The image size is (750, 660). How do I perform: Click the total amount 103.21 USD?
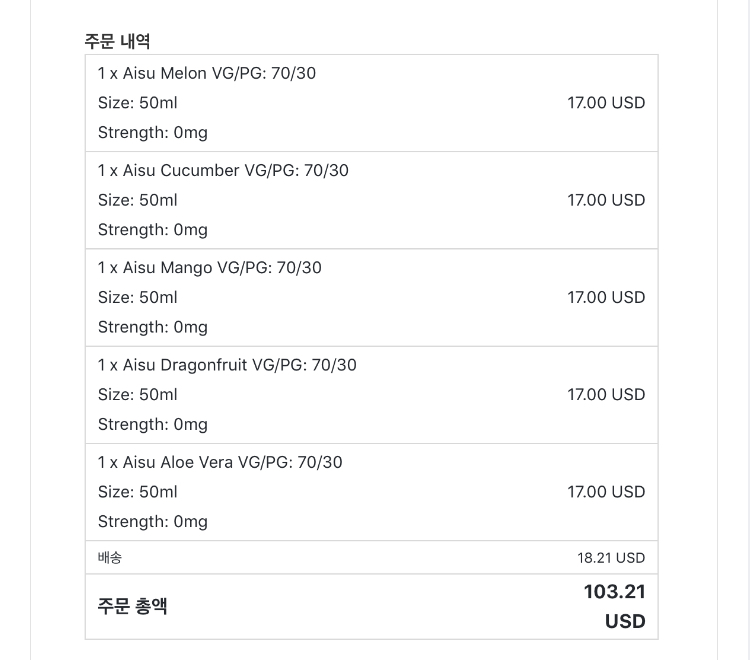(615, 606)
